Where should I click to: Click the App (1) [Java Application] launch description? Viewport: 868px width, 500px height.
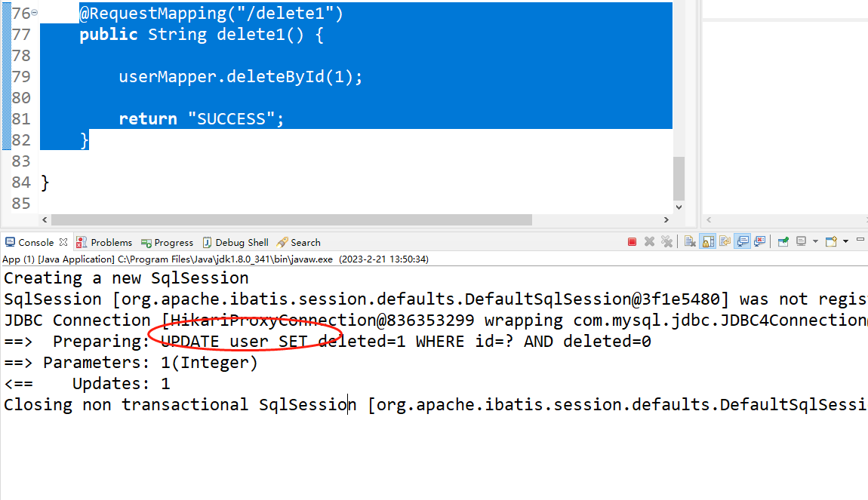point(215,259)
